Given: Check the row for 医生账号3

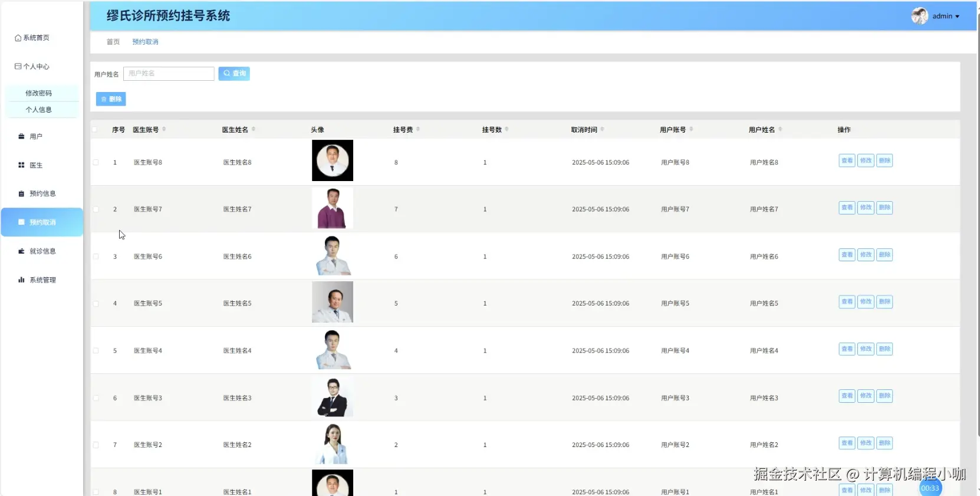Looking at the screenshot, I should click(x=96, y=398).
